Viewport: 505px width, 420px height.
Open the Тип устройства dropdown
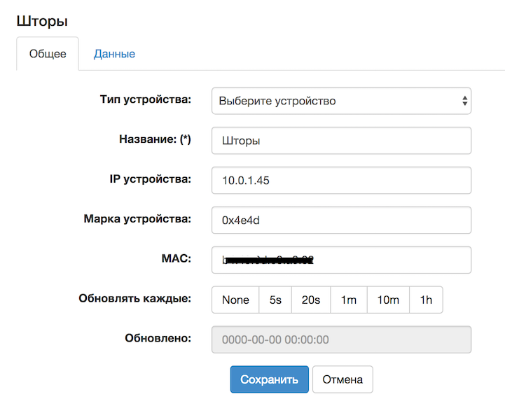pos(341,101)
